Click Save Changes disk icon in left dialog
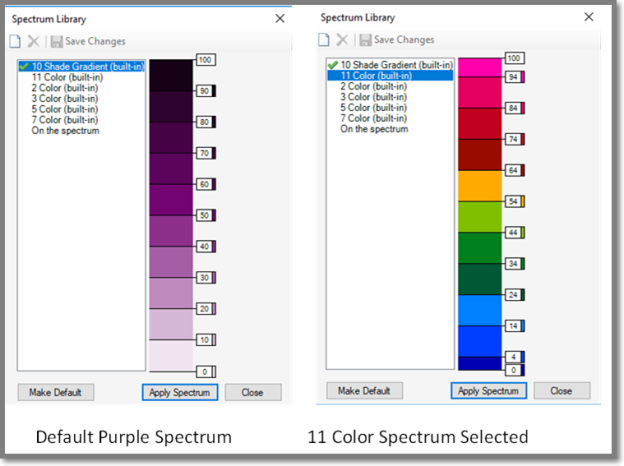 [x=56, y=41]
